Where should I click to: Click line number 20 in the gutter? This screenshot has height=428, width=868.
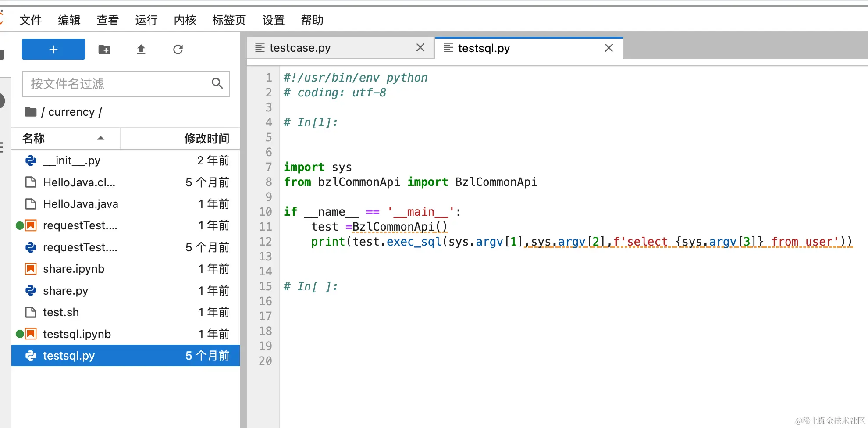pos(266,361)
